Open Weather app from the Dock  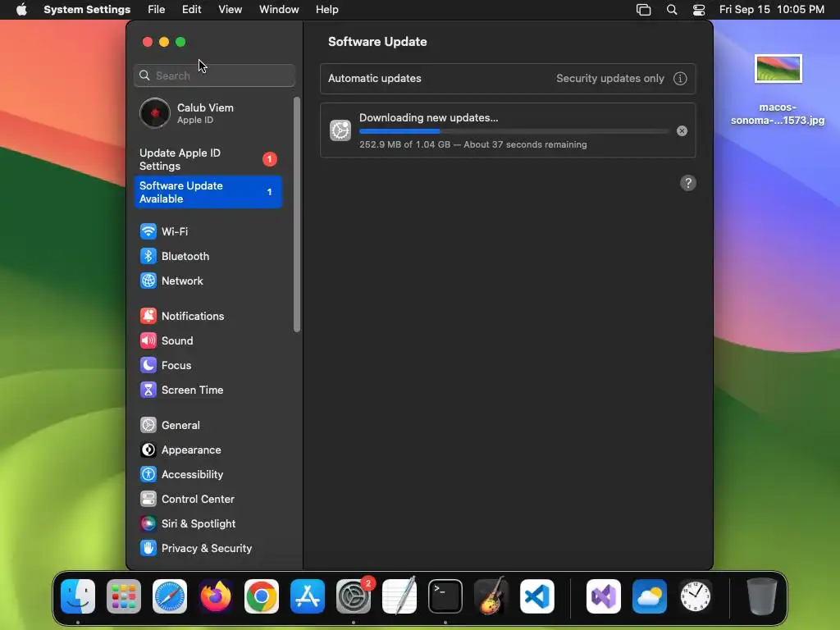[x=650, y=596]
